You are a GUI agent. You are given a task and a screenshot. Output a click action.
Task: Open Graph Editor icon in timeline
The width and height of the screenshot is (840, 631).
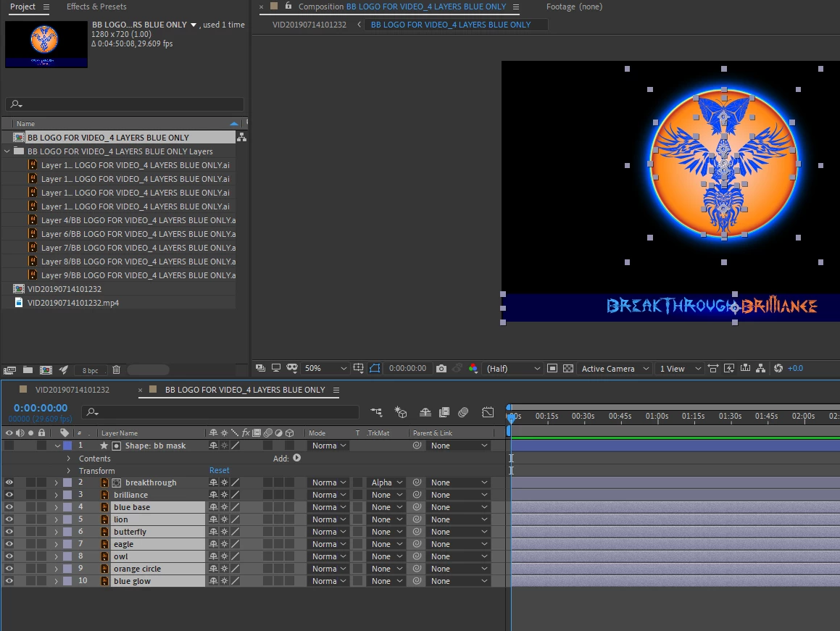488,412
